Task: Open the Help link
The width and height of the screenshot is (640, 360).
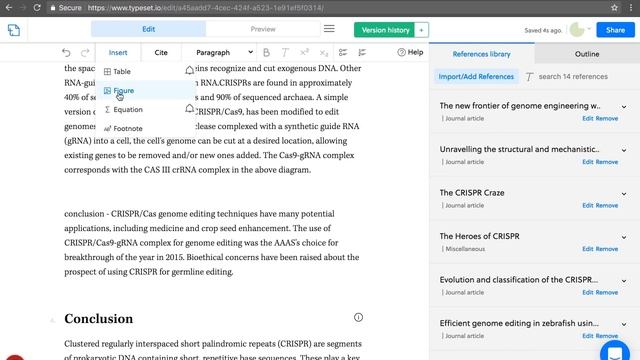Action: click(410, 52)
